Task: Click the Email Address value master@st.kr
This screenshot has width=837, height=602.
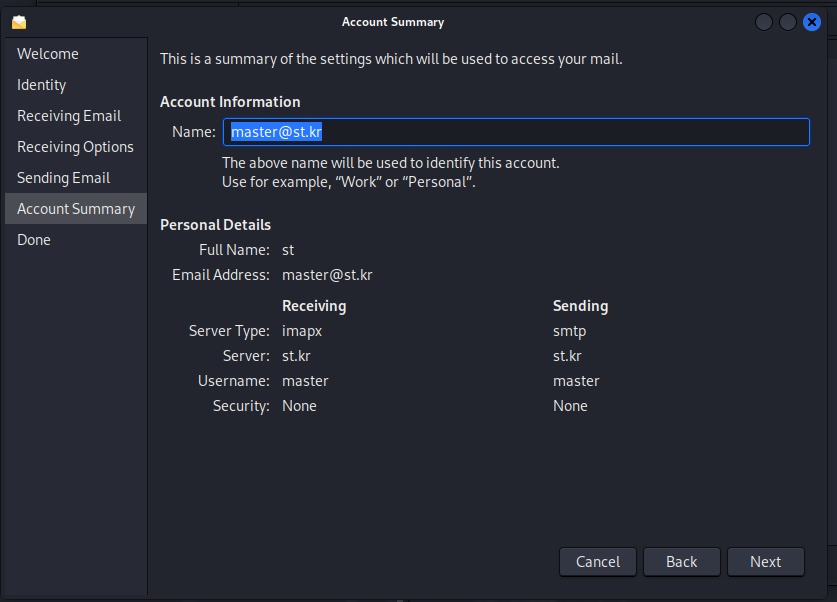Action: (x=327, y=275)
